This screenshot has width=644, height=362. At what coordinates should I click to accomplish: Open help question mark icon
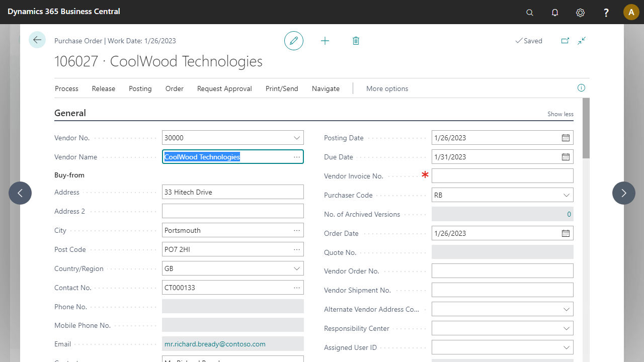[x=606, y=13]
